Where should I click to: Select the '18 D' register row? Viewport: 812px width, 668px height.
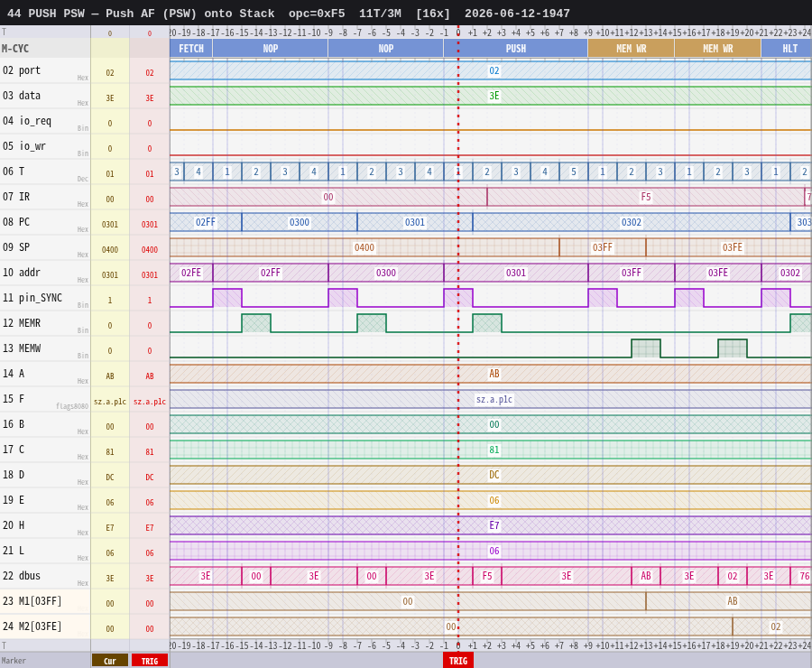click(406, 475)
